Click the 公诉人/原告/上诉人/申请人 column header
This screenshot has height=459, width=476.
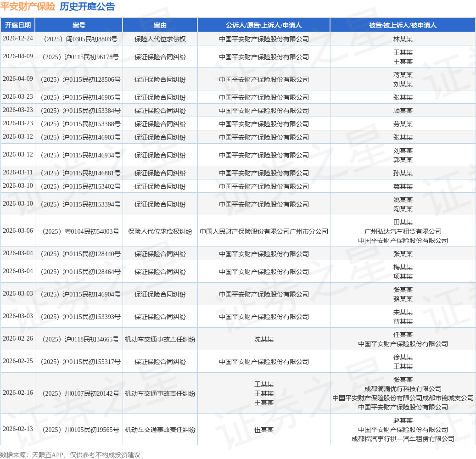coord(263,25)
